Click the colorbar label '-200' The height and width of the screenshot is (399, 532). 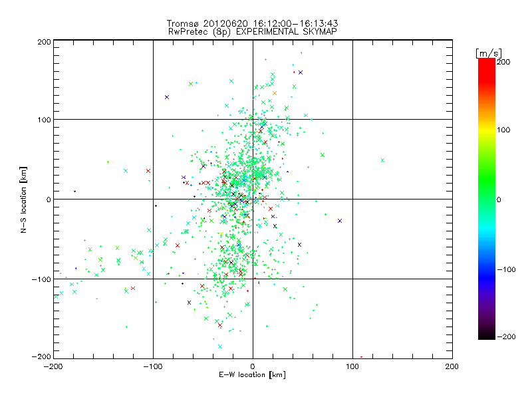tap(506, 336)
